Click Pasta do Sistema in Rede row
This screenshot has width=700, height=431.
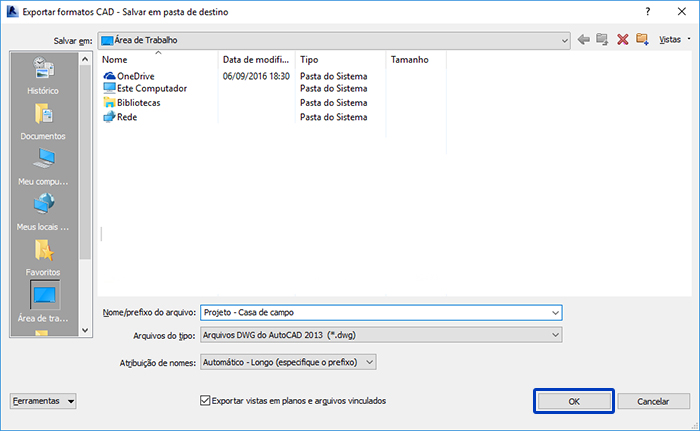tap(333, 117)
